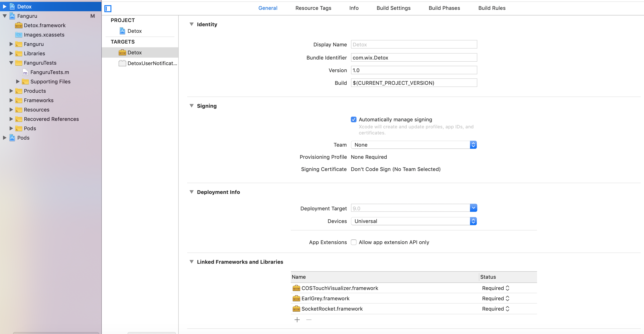The image size is (644, 334).
Task: Collapse the Signing section
Action: [192, 106]
